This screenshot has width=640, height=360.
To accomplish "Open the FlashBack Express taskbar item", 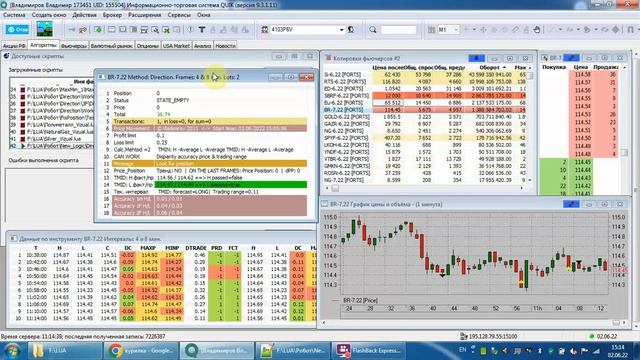I will pos(369,351).
